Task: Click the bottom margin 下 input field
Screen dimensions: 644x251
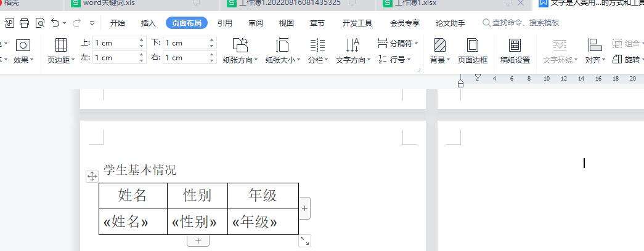Action: tap(185, 42)
